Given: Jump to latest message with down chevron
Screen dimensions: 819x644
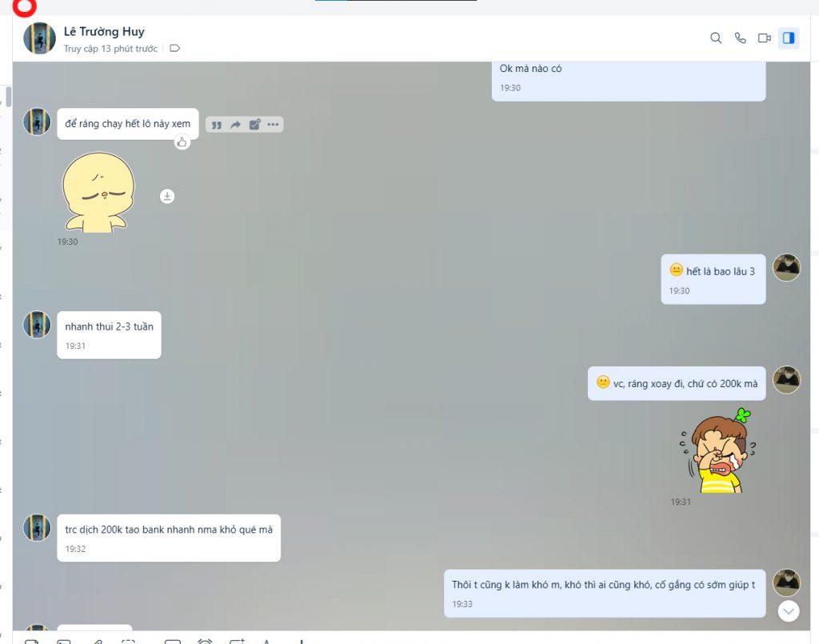Looking at the screenshot, I should (x=789, y=611).
